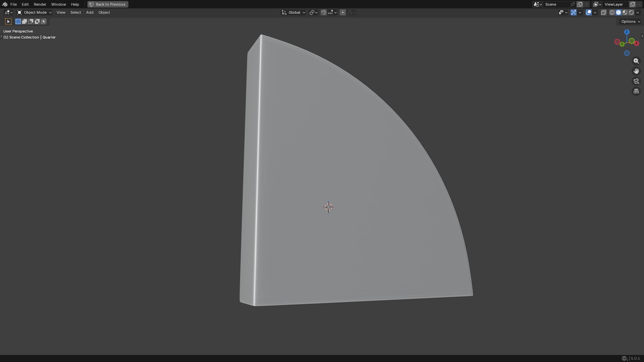
Task: Click the negative Z axis gizmo dot
Action: point(627,53)
